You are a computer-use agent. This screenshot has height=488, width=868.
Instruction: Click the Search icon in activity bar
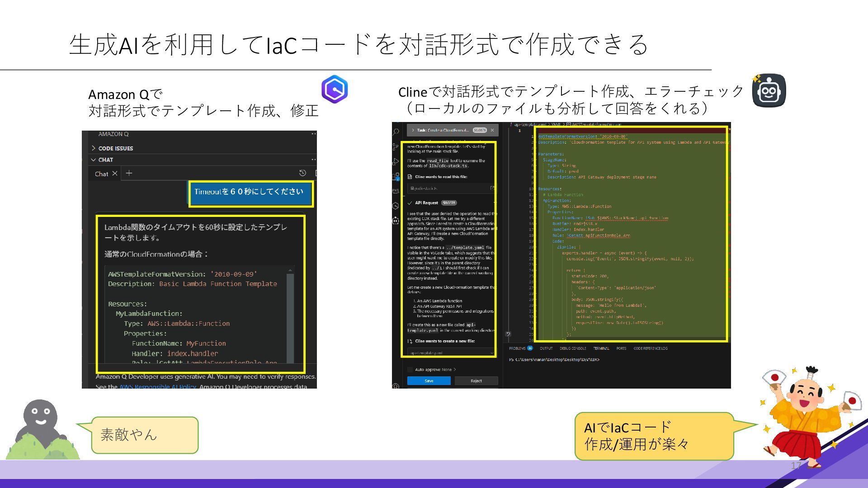point(396,132)
